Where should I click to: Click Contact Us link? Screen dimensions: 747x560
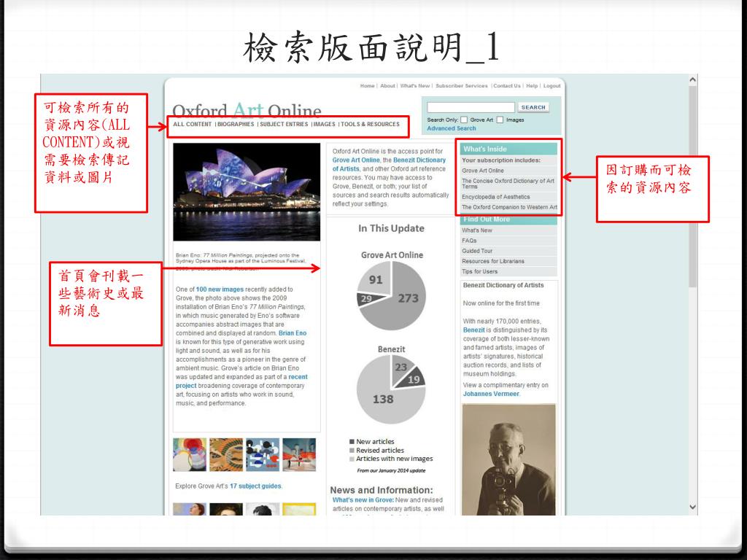(x=506, y=86)
